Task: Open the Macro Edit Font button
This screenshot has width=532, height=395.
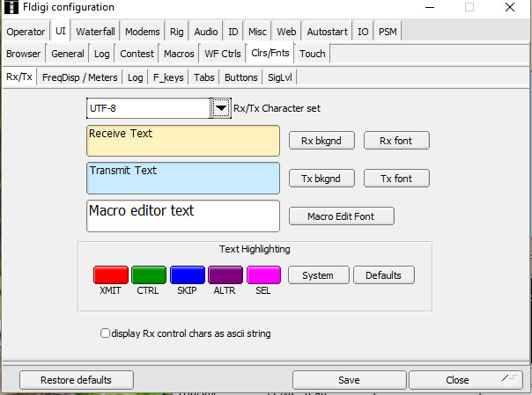Action: tap(342, 216)
